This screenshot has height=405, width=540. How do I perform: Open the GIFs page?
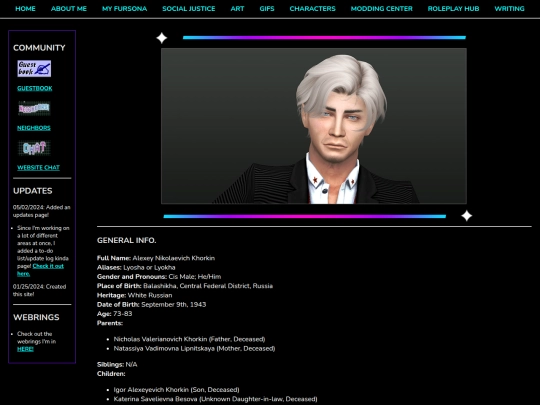(267, 9)
